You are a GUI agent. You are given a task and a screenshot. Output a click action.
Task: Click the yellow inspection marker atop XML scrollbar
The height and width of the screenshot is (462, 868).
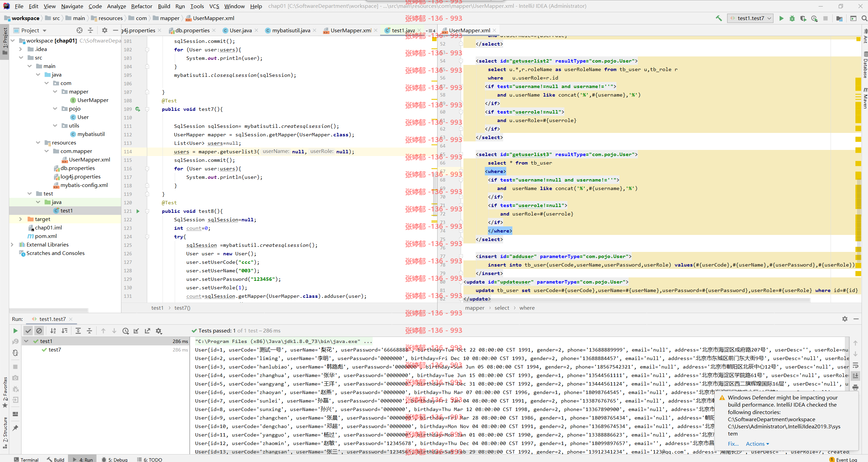point(858,39)
